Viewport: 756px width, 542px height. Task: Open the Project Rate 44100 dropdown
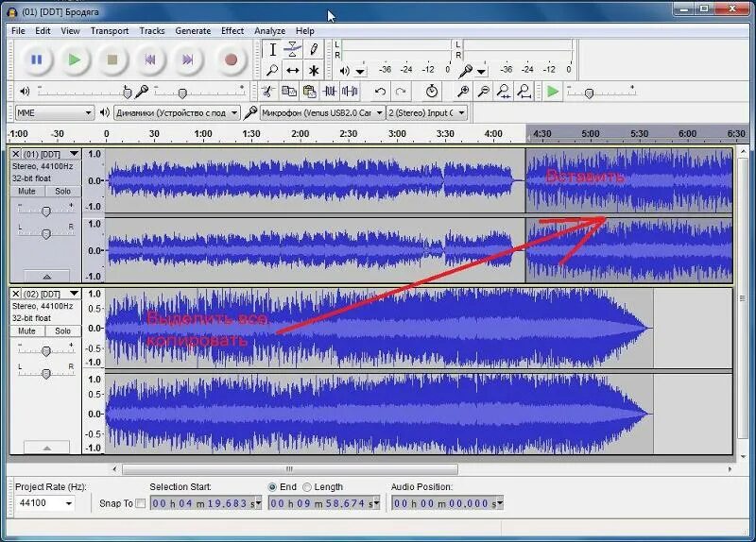click(x=69, y=503)
